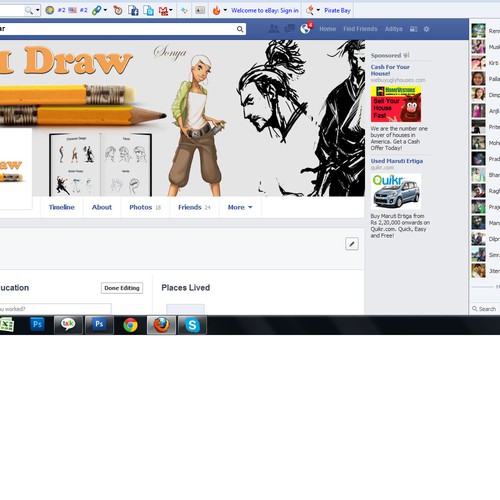Click the Sell Your House Fast ad image

pyautogui.click(x=396, y=104)
